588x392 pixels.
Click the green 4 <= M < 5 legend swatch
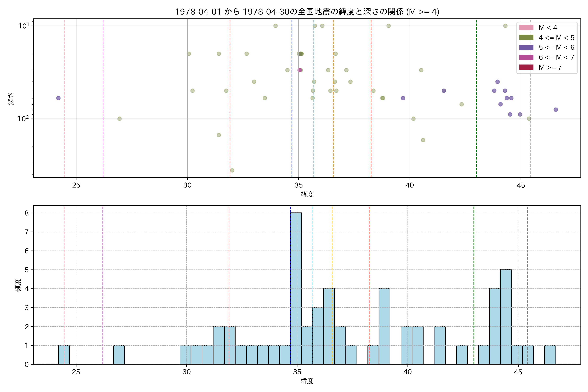(x=526, y=38)
